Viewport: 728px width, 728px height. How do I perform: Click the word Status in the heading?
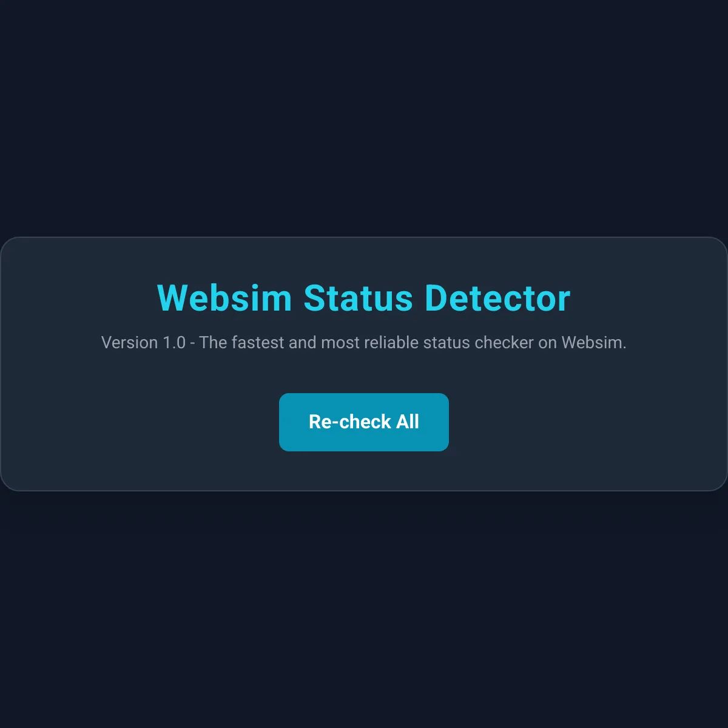coord(358,298)
